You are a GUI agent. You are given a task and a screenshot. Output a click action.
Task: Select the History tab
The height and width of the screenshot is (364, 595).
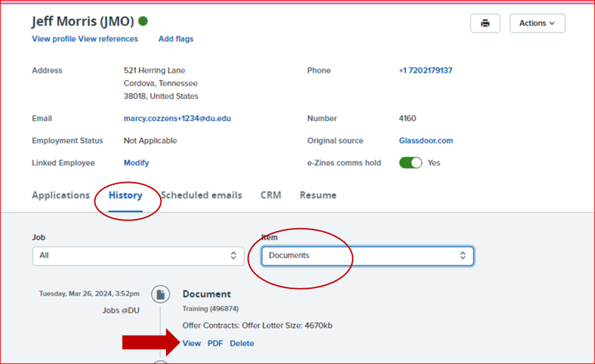click(x=125, y=195)
